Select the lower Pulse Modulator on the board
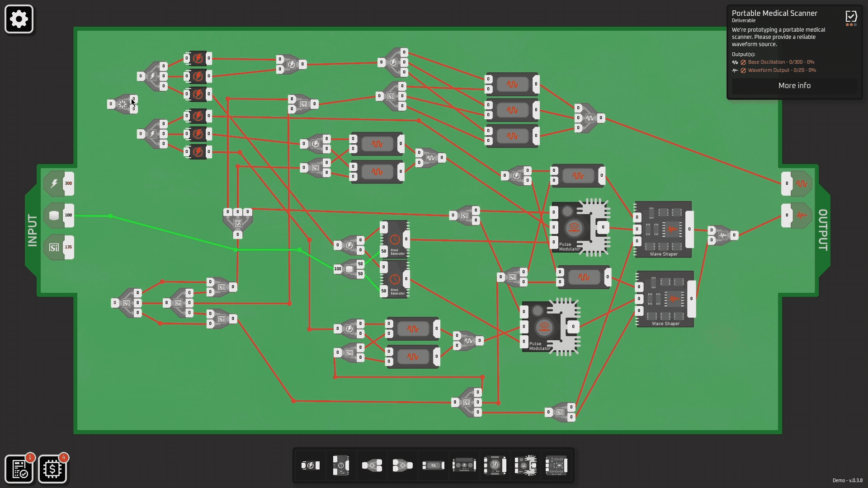The height and width of the screenshot is (488, 868). coord(551,327)
